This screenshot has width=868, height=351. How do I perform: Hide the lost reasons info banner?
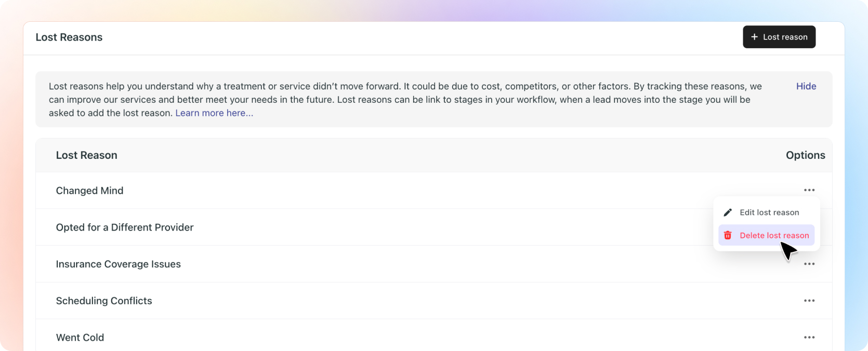pos(806,86)
